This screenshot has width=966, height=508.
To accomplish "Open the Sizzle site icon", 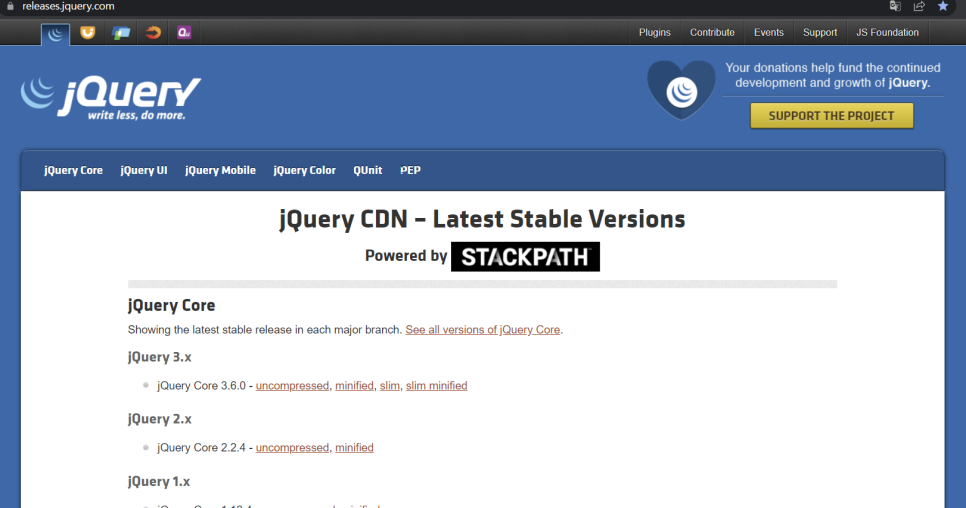I will tap(153, 33).
